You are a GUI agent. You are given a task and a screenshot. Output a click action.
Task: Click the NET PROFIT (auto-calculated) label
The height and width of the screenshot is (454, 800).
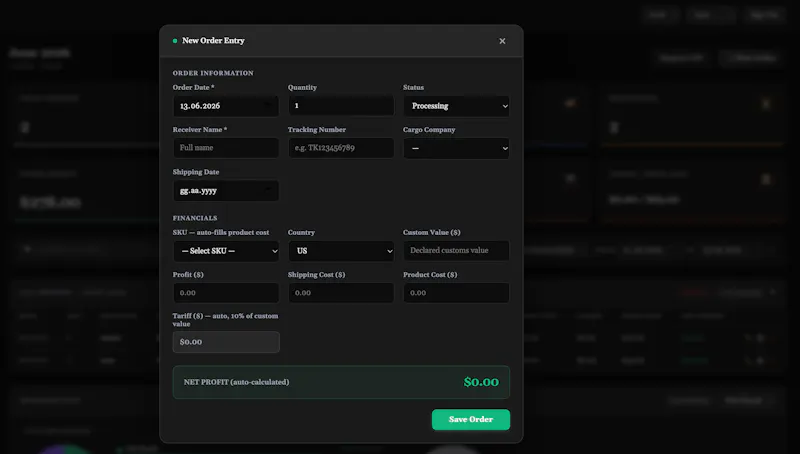[236, 382]
